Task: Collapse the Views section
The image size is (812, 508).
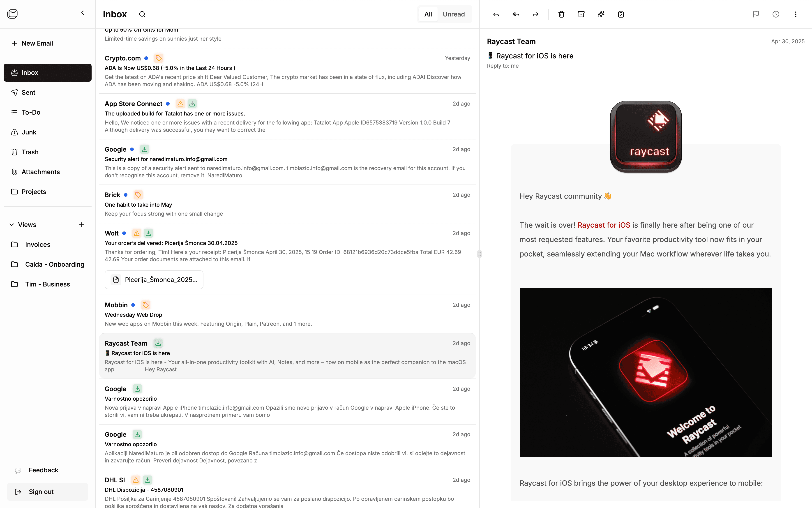Action: click(x=12, y=224)
